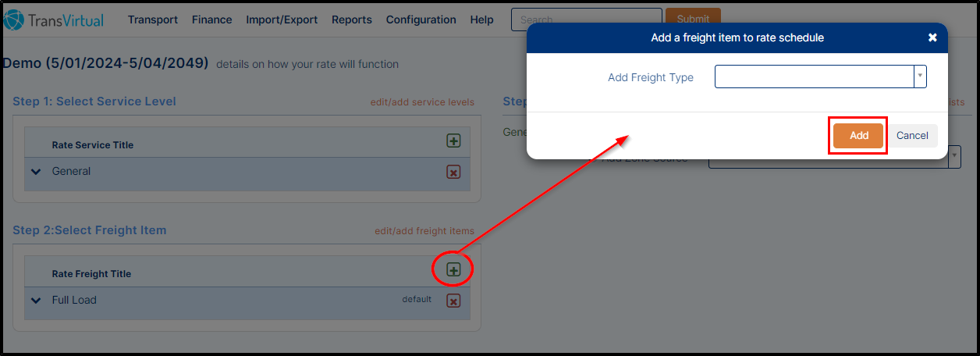Screen dimensions: 980x356
Task: Close the Add a freight item dialog
Action: pyautogui.click(x=932, y=37)
